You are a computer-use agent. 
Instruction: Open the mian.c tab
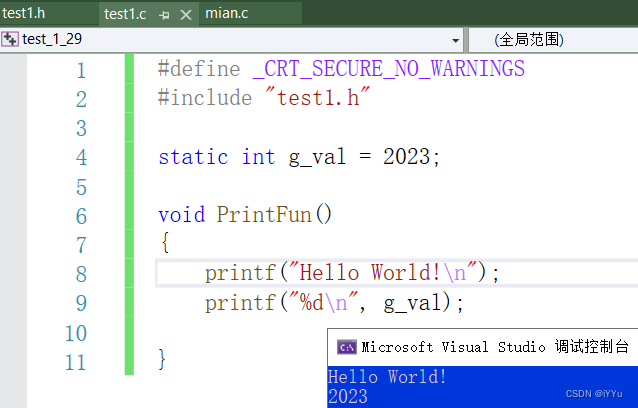(226, 13)
